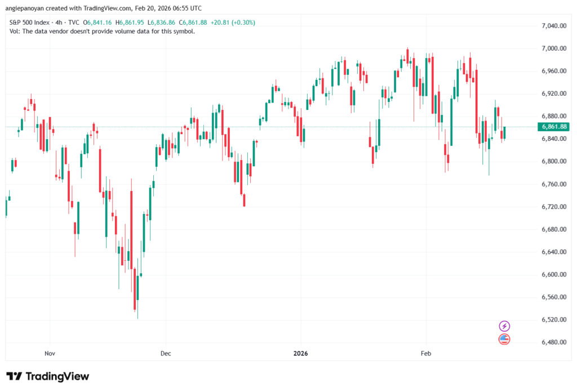
Task: Click the US flag economic event icon
Action: click(504, 339)
